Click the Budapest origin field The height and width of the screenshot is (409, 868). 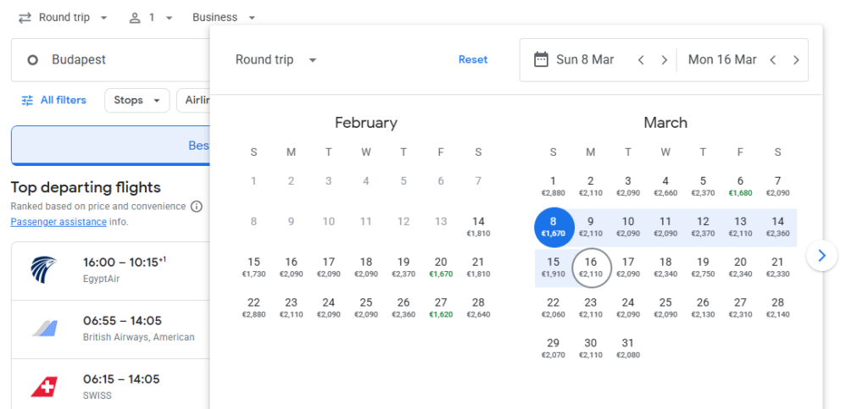tap(110, 60)
